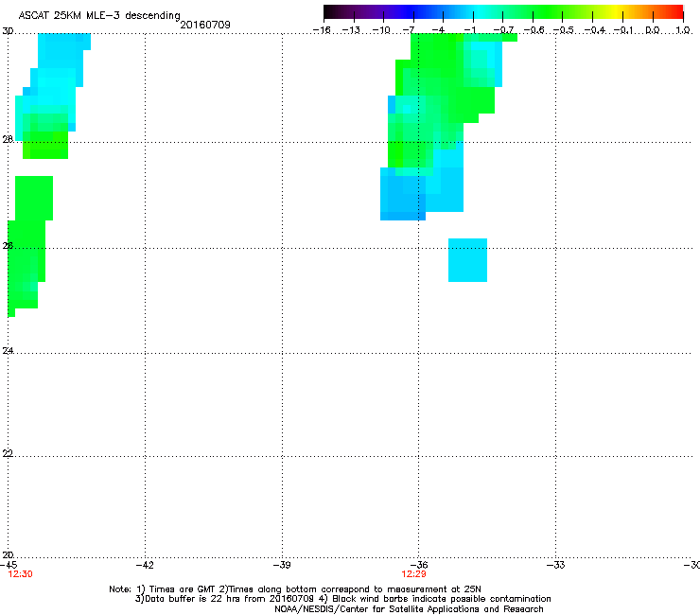Click the -0.5 label on the color scale
Viewport: 700px width, 615px height.
coord(564,30)
